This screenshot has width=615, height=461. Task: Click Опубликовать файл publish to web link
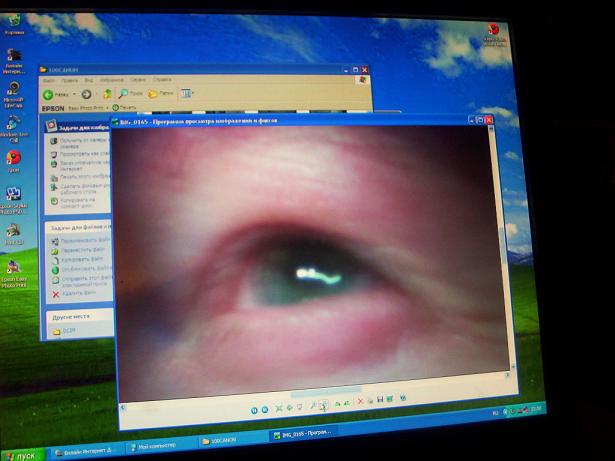[x=82, y=269]
